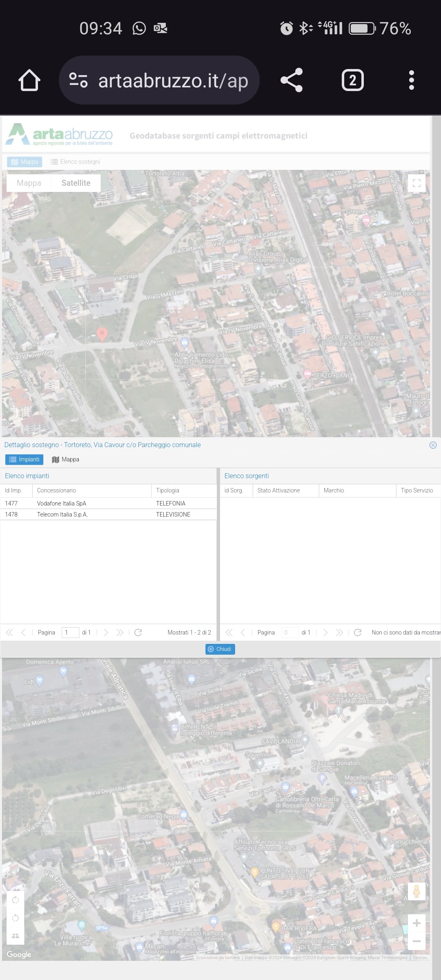Image resolution: width=441 pixels, height=980 pixels.
Task: Go to next page of sorgenti list
Action: [325, 633]
